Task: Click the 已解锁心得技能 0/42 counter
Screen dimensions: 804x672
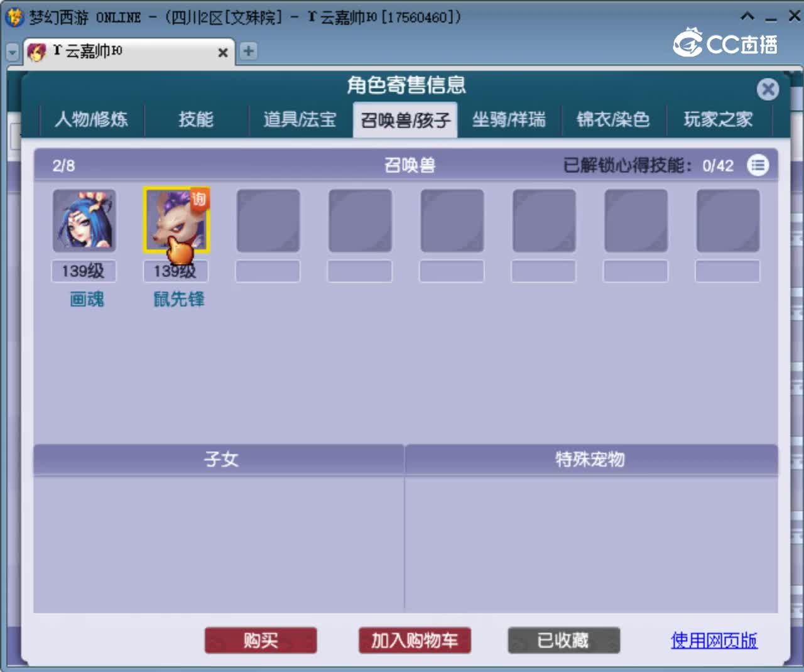Action: click(x=648, y=166)
